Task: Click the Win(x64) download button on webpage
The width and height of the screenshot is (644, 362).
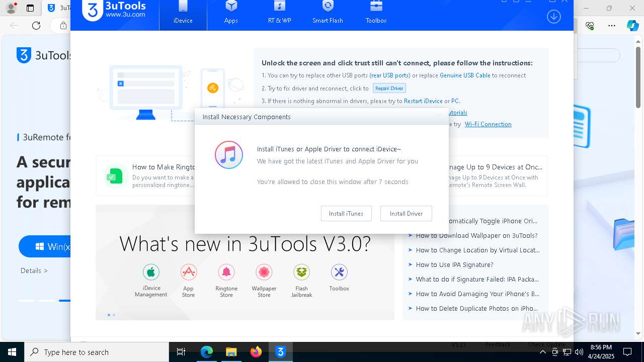Action: pos(45,247)
